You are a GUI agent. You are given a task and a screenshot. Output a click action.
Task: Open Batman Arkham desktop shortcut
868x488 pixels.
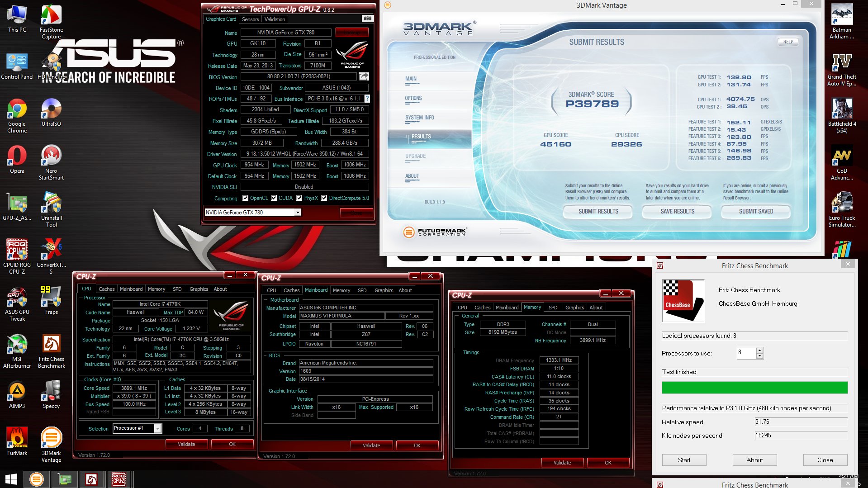coord(842,21)
